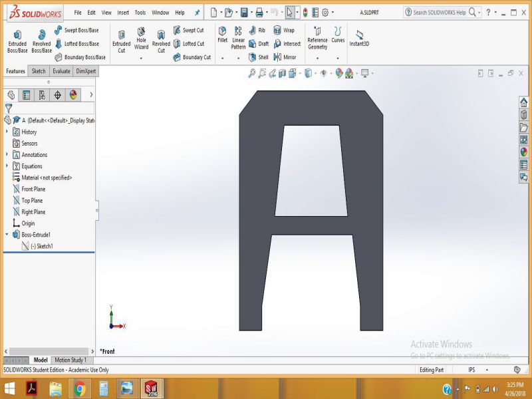The image size is (532, 399).
Task: Select the Intersect feature
Action: pos(287,44)
